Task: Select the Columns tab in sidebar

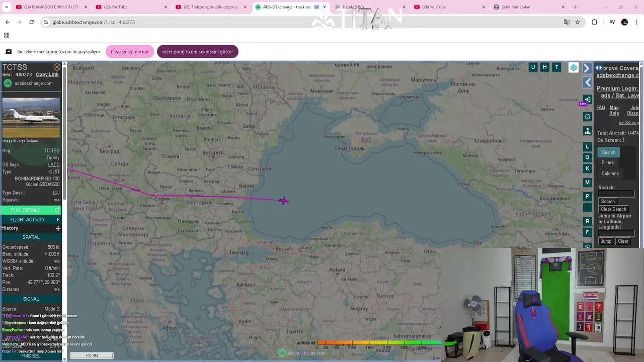Action: click(610, 173)
